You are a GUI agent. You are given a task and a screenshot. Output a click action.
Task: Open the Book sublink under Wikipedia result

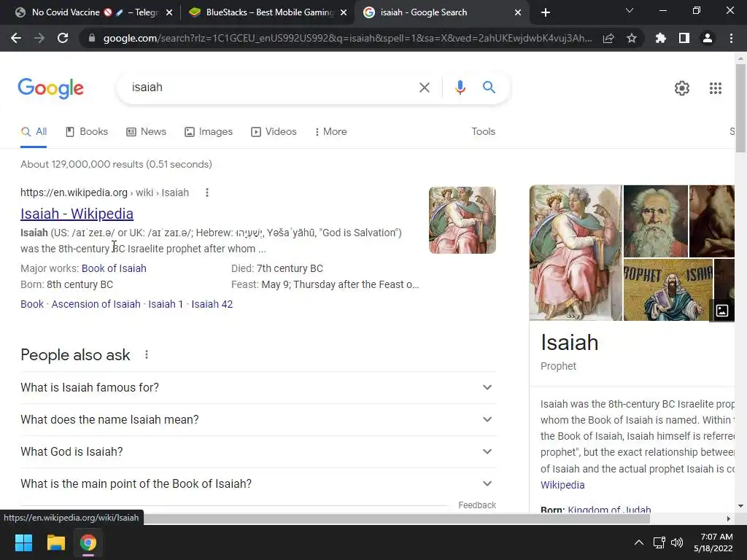32,304
